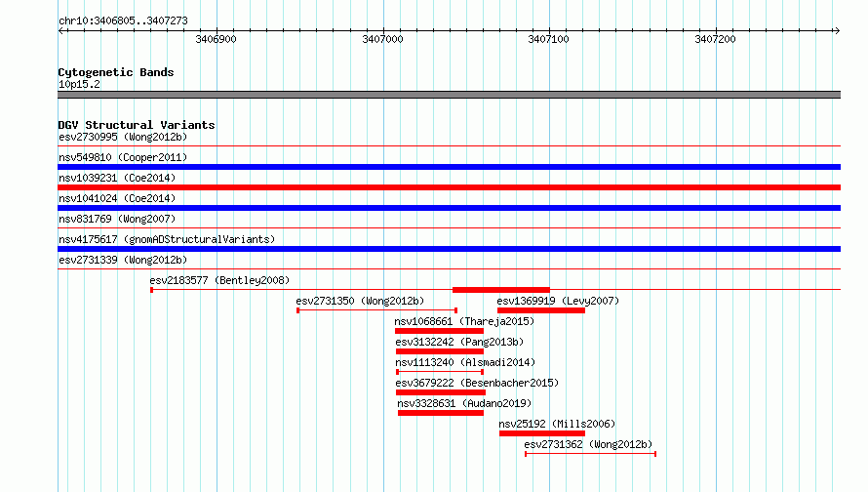Select nsv1041024 (Coe2014) blue bar
This screenshot has width=868, height=492.
pyautogui.click(x=449, y=208)
